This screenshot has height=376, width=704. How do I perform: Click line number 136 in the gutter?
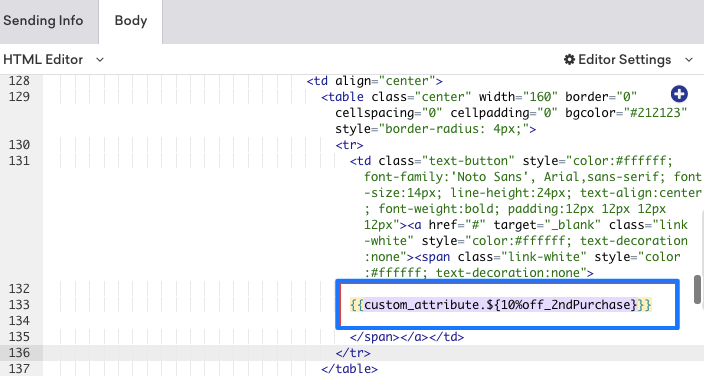click(19, 353)
